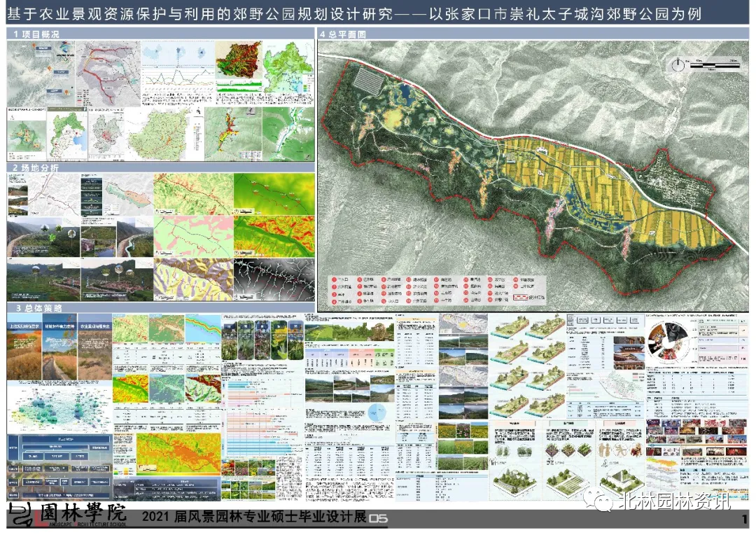Screen dimensions: 756x535
Task: Click the 园林学院 logo at the bottom left
Action: pyautogui.click(x=67, y=515)
